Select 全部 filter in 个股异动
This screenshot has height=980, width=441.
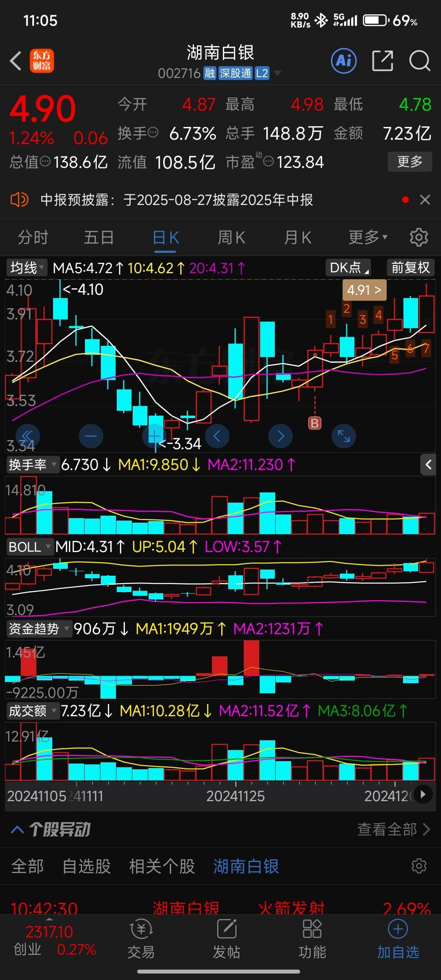point(27,866)
